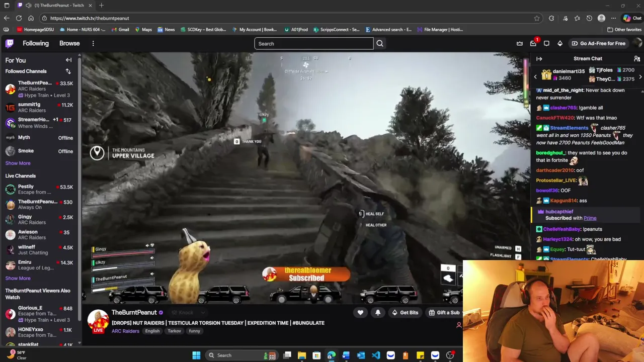This screenshot has width=644, height=362.
Task: Open the Twitch more options menu
Action: pyautogui.click(x=93, y=43)
